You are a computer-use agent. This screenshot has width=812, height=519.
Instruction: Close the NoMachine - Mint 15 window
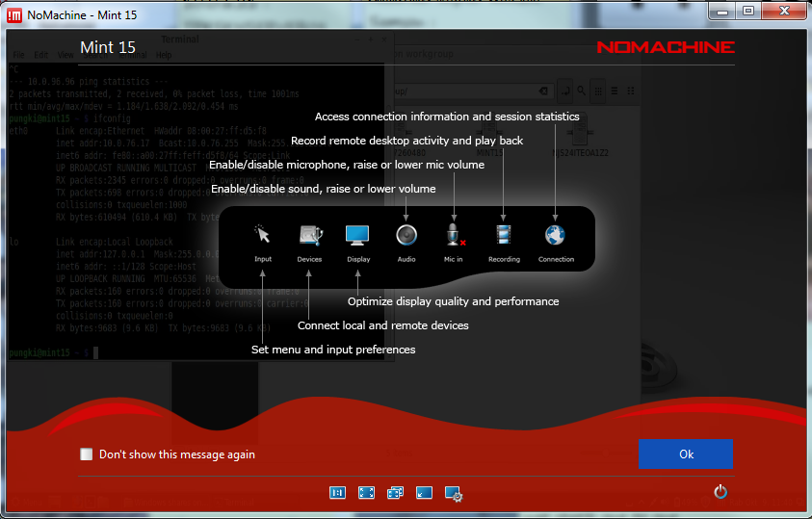(784, 11)
